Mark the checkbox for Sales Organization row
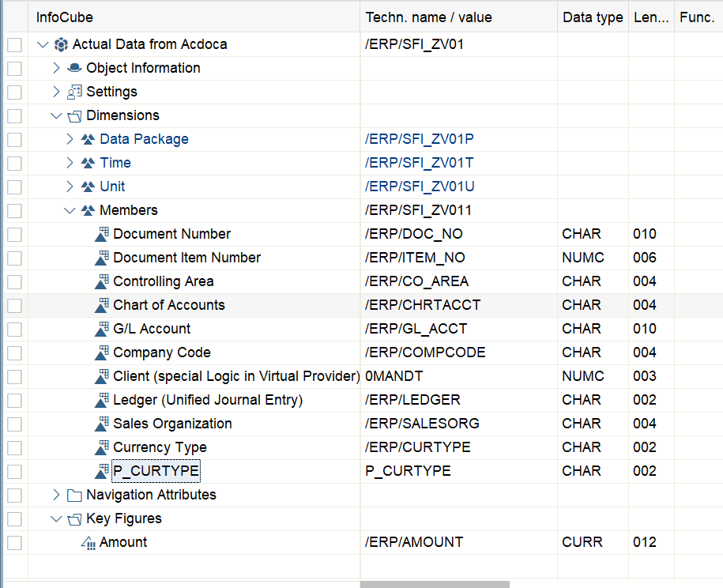Image resolution: width=723 pixels, height=588 pixels. [14, 424]
